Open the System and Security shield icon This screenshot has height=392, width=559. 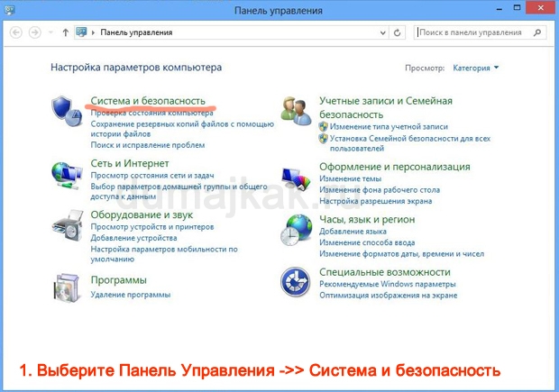click(x=67, y=111)
